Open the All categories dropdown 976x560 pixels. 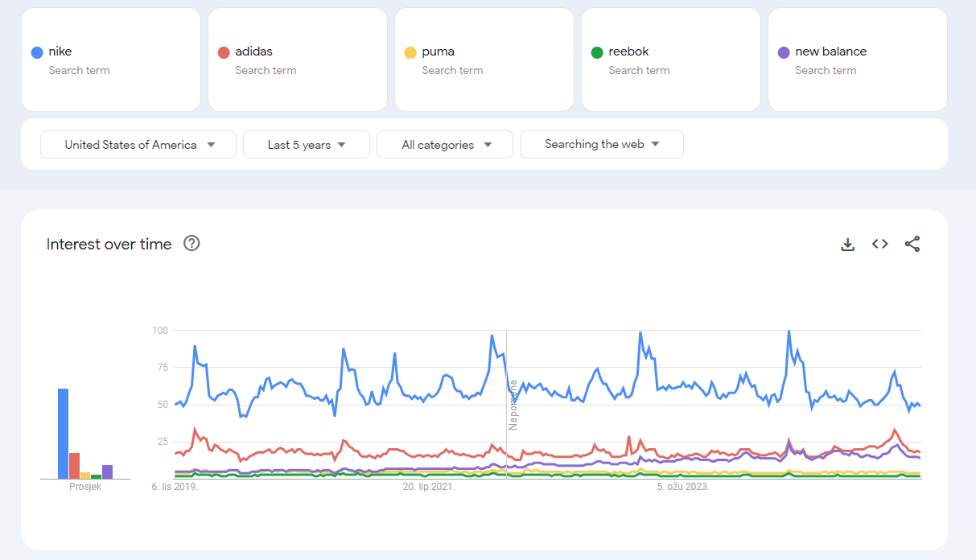tap(445, 145)
